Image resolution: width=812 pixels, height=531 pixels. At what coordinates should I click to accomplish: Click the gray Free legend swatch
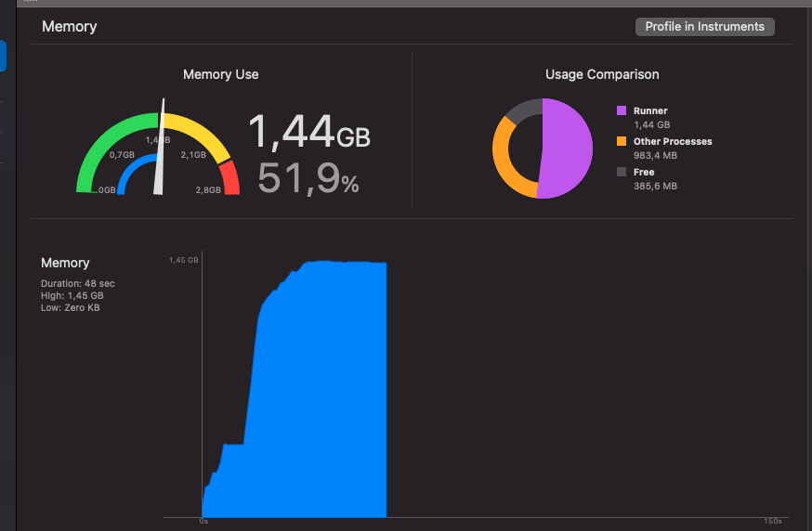point(622,172)
